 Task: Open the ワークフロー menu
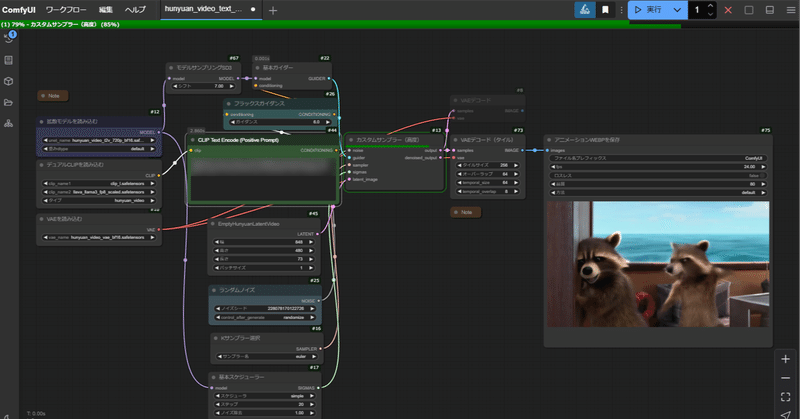[x=67, y=10]
